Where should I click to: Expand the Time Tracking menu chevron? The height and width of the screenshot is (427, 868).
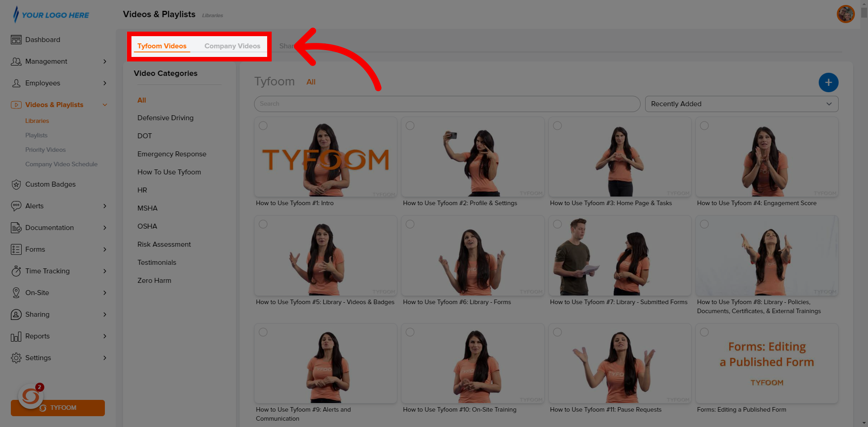pos(105,271)
